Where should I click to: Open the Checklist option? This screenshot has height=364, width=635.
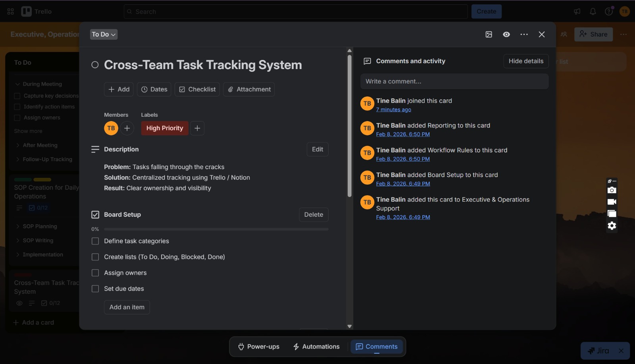tap(197, 89)
